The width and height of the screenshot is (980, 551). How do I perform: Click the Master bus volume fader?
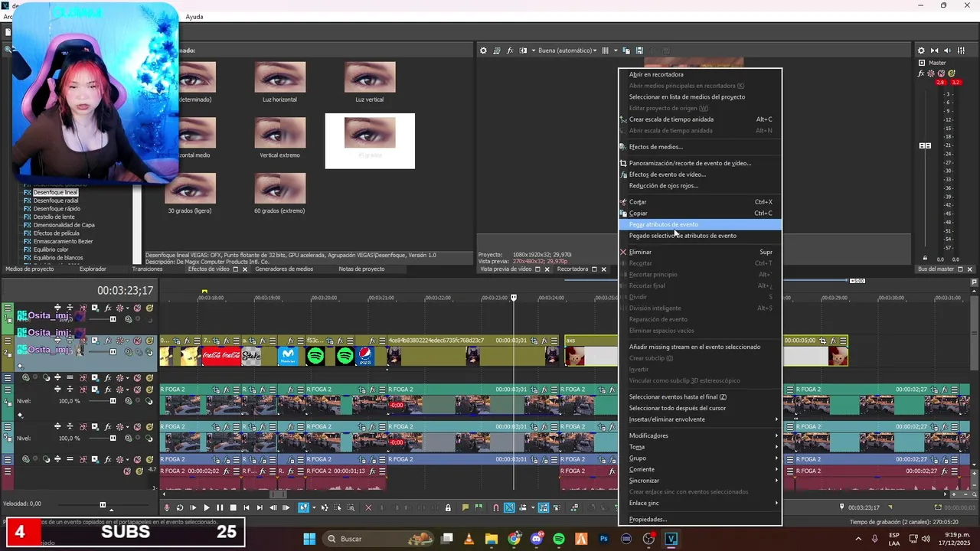tap(925, 145)
